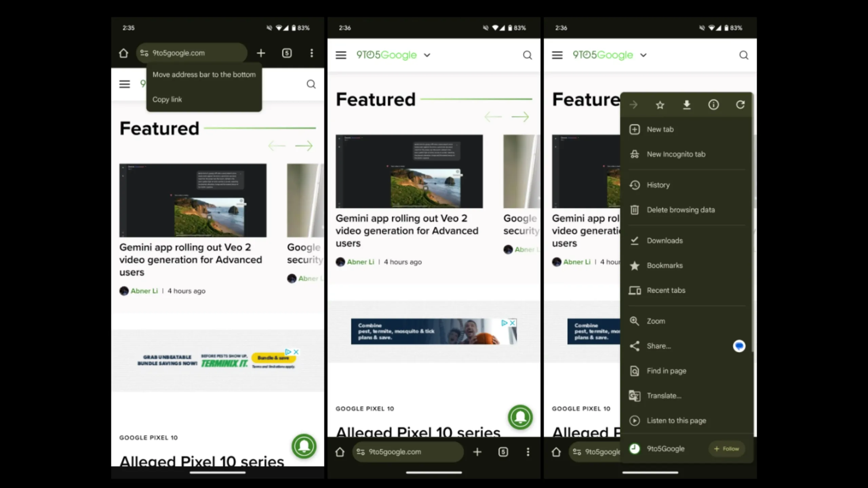
Task: Go to next featured story in left phone
Action: click(304, 146)
